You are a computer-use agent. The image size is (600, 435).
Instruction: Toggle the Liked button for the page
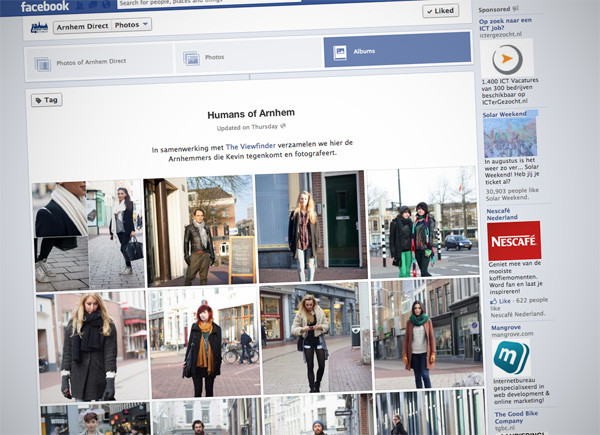pos(440,11)
